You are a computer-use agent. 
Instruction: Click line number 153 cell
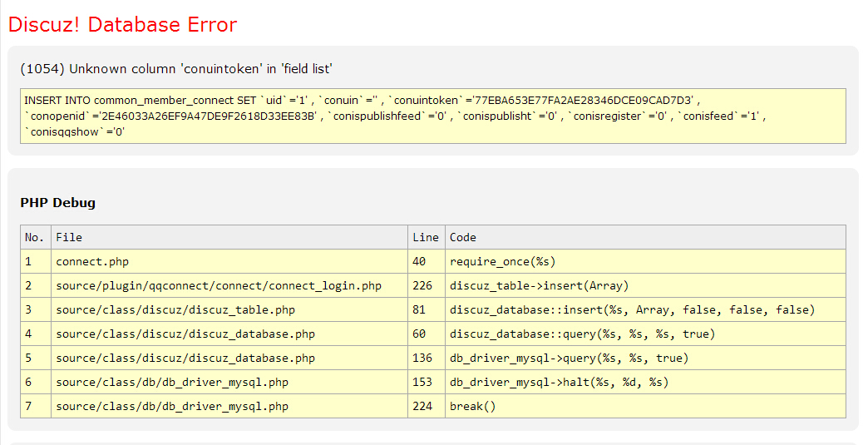422,382
